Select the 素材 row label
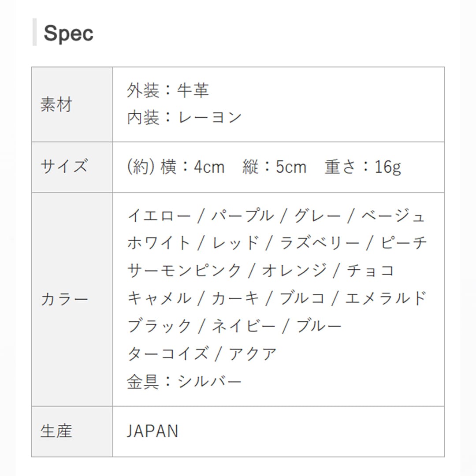Screen dimensions: 476x476 click(x=56, y=105)
